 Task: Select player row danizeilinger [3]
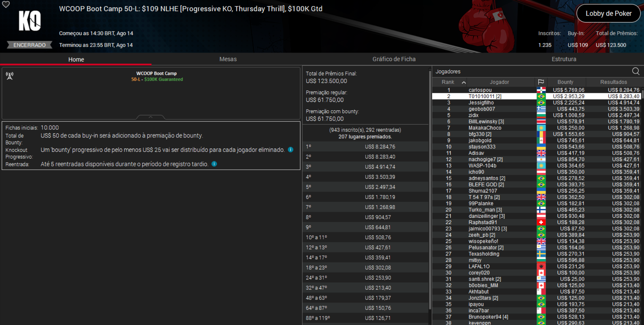point(536,216)
